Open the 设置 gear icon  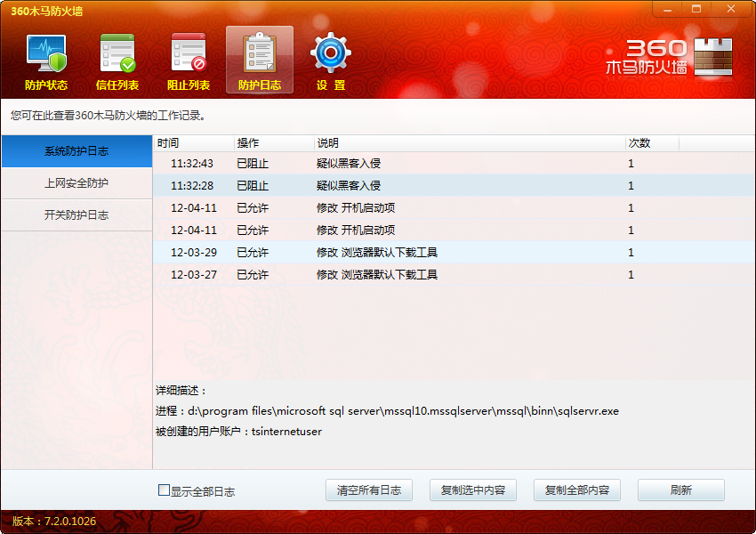(x=331, y=61)
